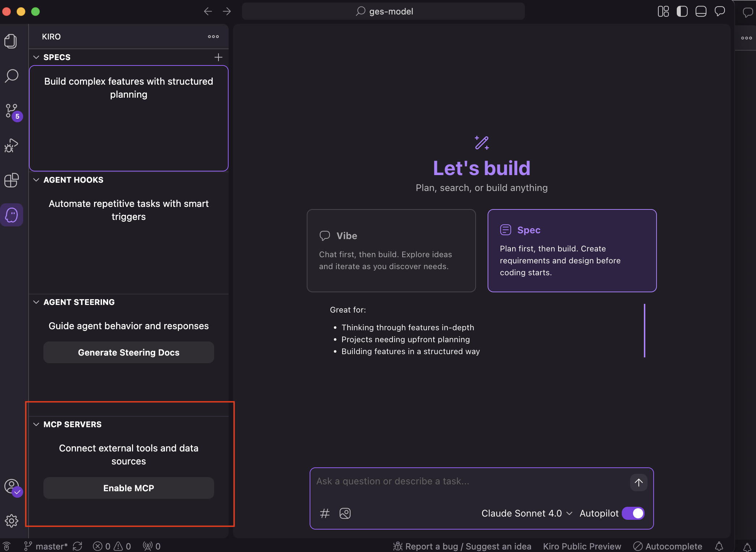Add a new spec with plus icon

[218, 57]
